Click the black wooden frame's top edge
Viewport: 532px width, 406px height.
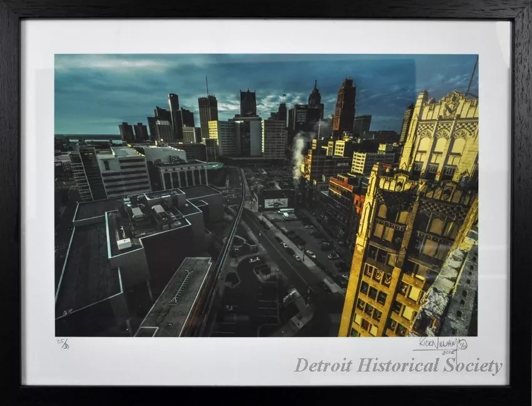pos(266,8)
